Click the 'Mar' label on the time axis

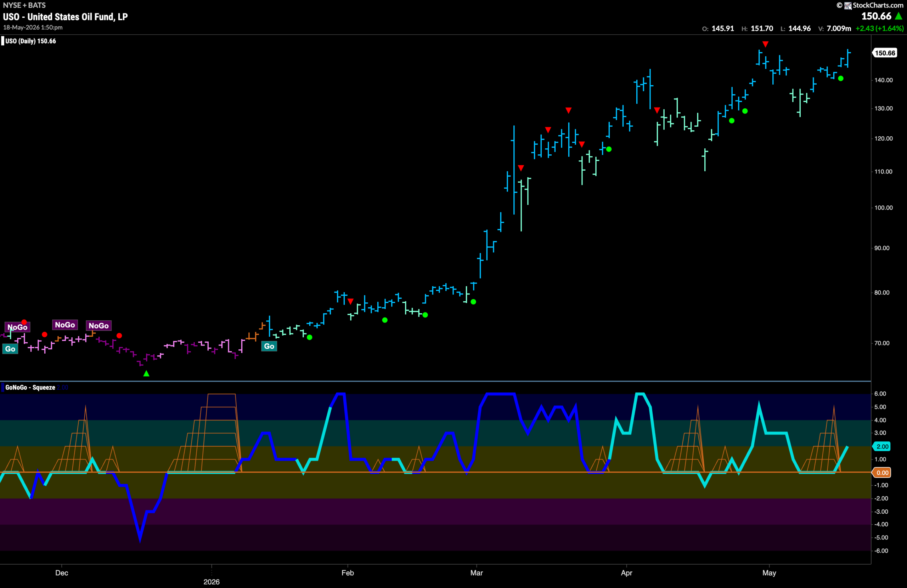(477, 573)
